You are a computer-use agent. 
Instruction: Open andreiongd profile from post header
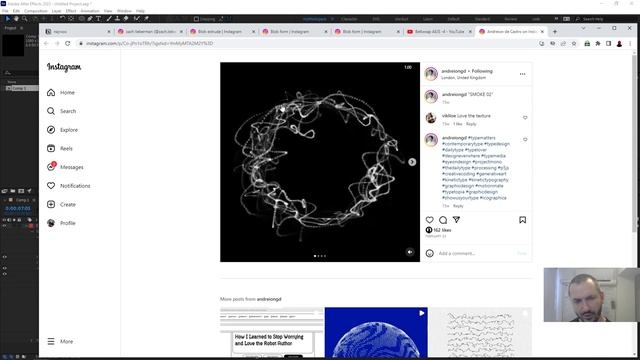(453, 71)
